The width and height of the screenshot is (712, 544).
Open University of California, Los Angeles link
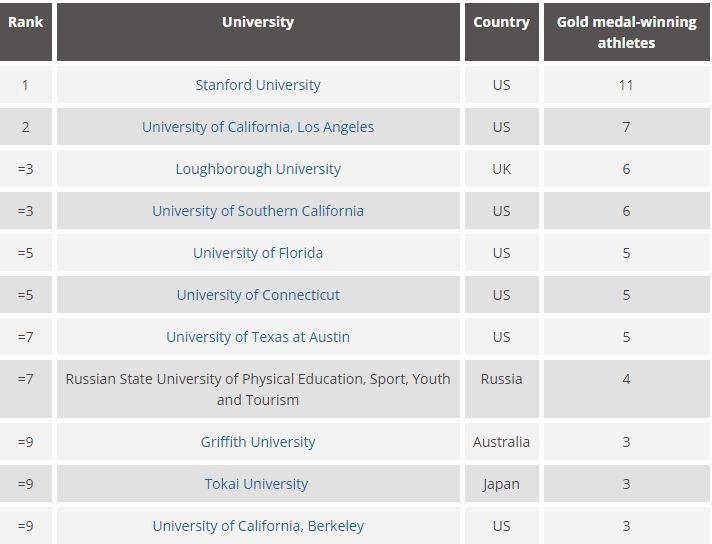[x=258, y=127]
